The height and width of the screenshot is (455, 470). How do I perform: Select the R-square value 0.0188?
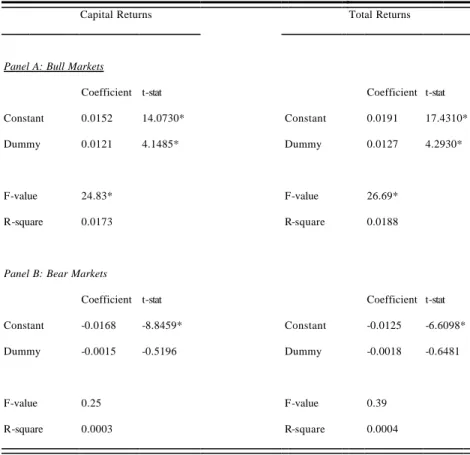[x=382, y=222]
